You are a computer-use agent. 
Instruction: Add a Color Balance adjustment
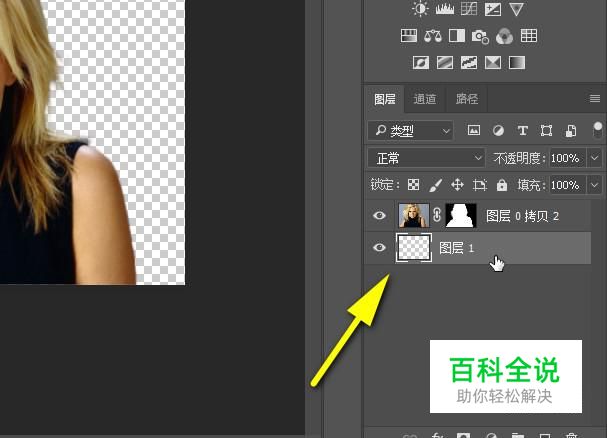click(x=433, y=36)
